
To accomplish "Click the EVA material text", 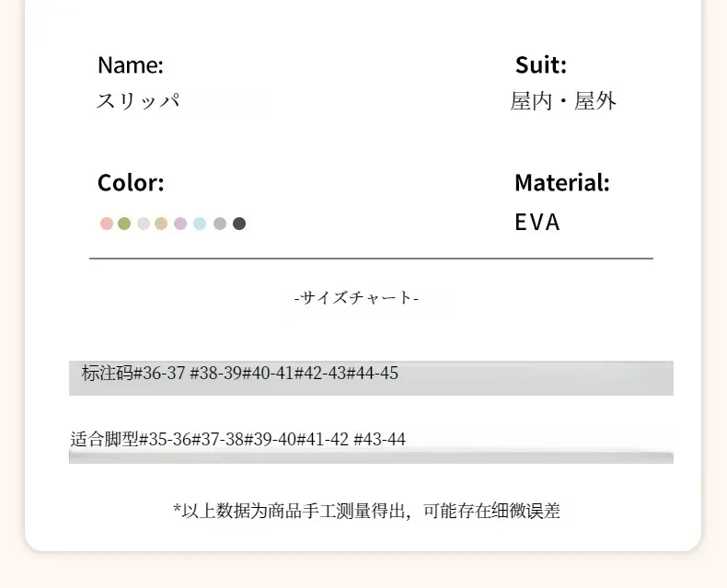I will coord(537,222).
